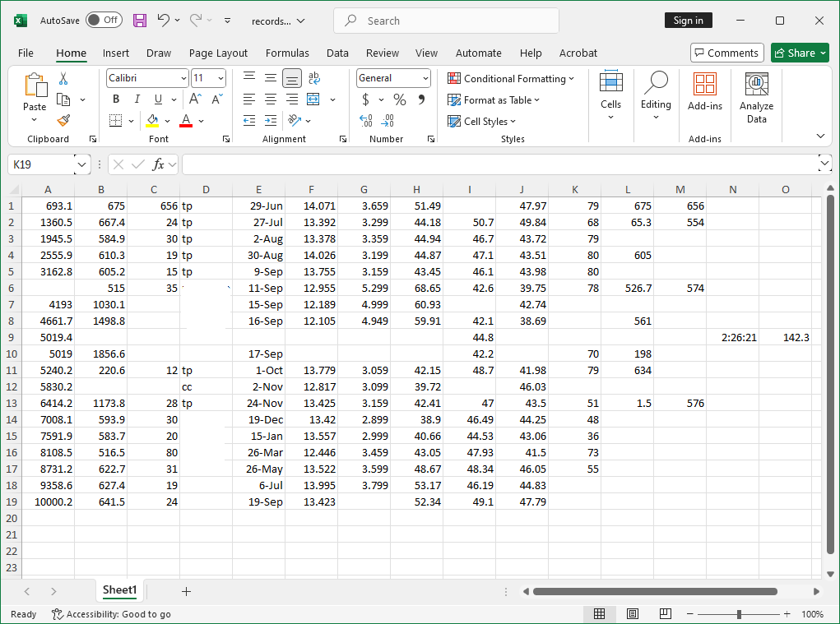The width and height of the screenshot is (840, 624).
Task: Open the Acrobat tab
Action: point(578,53)
